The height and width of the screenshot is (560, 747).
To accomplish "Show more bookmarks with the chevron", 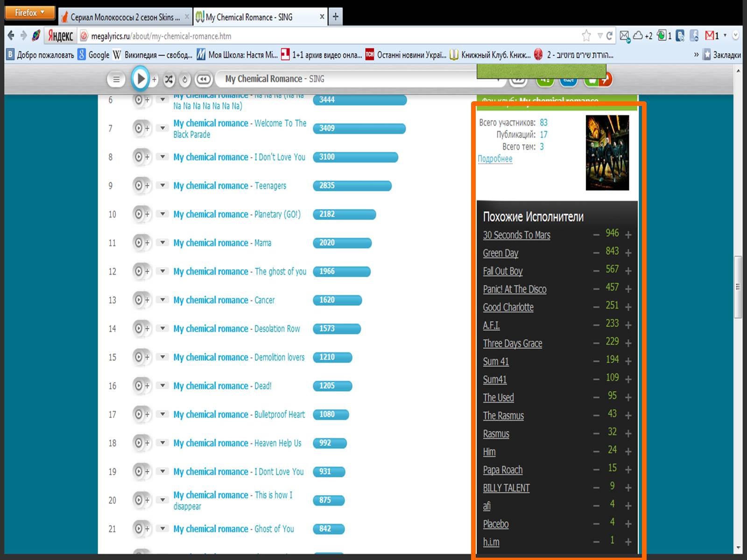I will coord(696,55).
